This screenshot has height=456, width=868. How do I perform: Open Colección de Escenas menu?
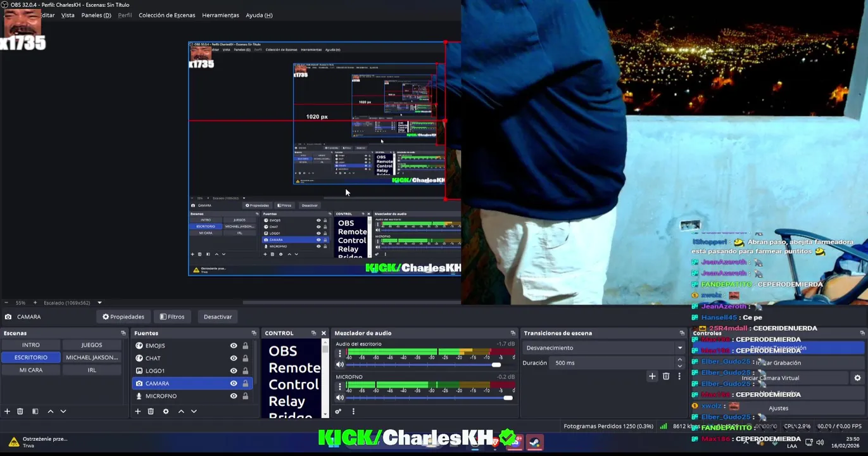(167, 15)
